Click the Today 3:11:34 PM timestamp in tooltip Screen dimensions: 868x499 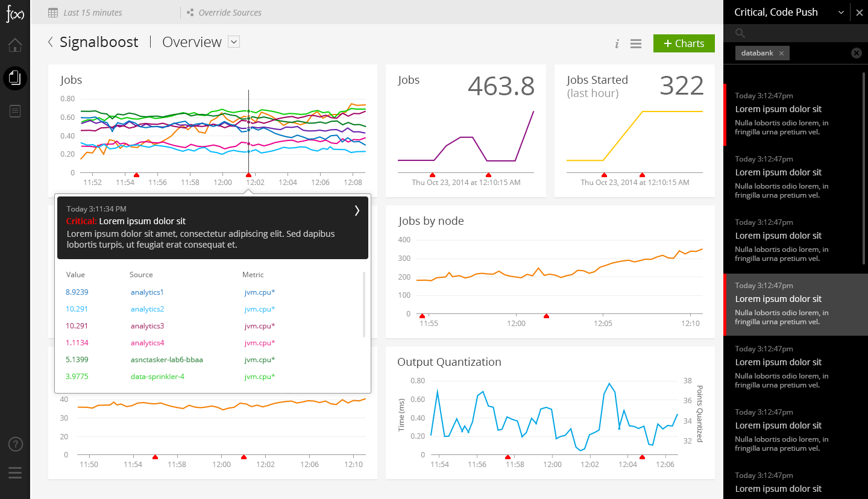tap(96, 209)
